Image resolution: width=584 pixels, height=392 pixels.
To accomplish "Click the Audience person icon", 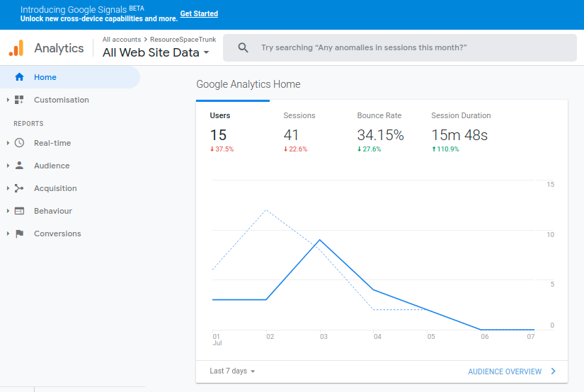I will click(19, 166).
